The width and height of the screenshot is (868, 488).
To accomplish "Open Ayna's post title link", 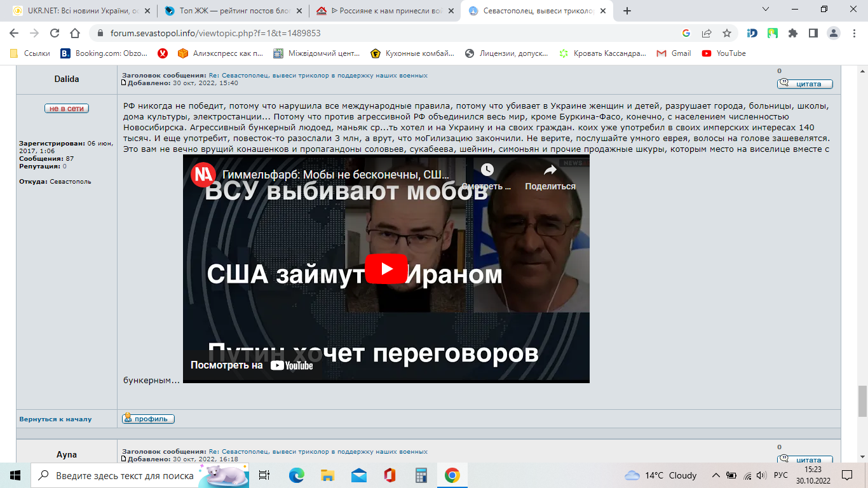I will coord(318,451).
